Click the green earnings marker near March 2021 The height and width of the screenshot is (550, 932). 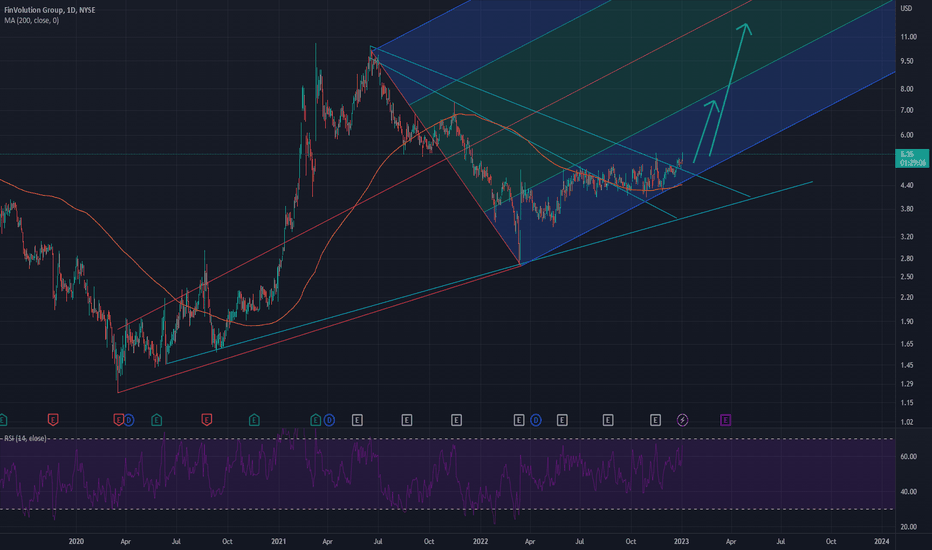pyautogui.click(x=316, y=420)
